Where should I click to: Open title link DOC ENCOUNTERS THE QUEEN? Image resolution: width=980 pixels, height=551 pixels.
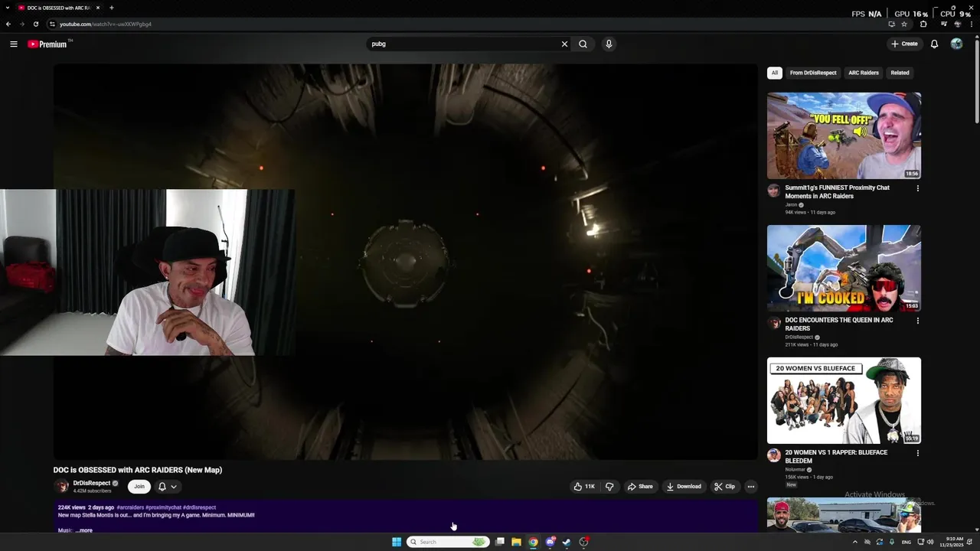click(839, 324)
